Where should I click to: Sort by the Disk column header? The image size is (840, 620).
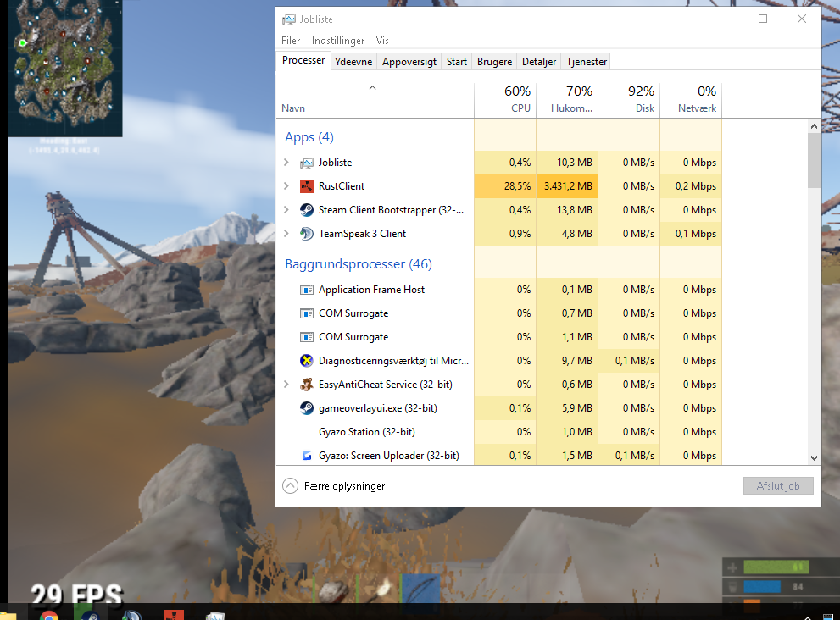pyautogui.click(x=630, y=100)
